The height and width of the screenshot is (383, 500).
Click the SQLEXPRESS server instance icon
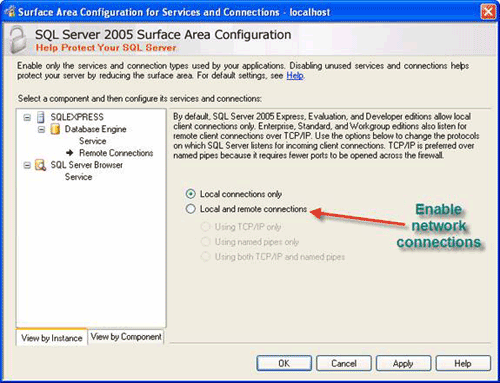(41, 117)
